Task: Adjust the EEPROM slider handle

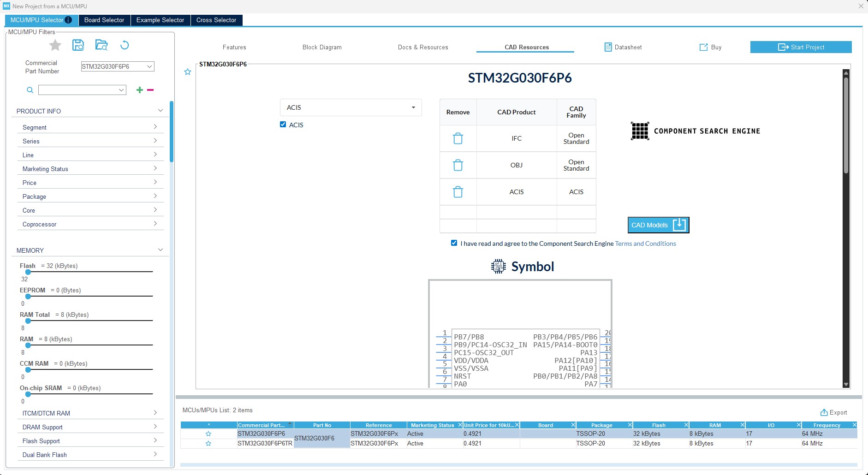Action: tap(28, 297)
